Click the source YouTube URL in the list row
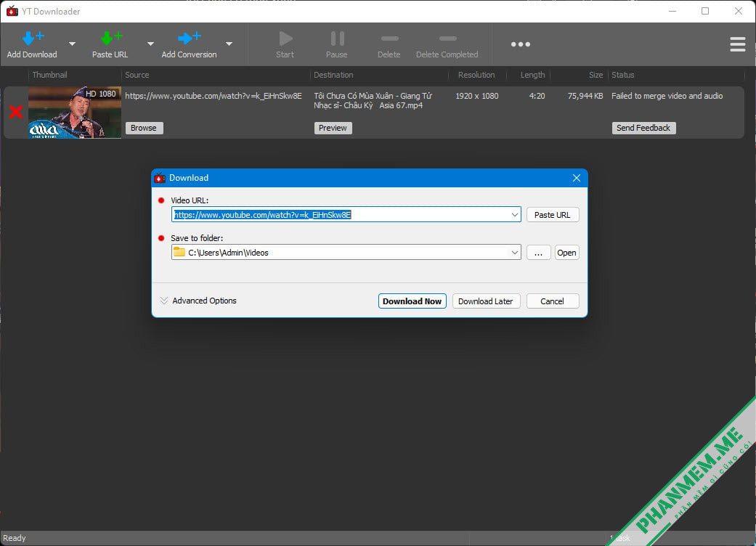The width and height of the screenshot is (756, 546). [x=214, y=96]
